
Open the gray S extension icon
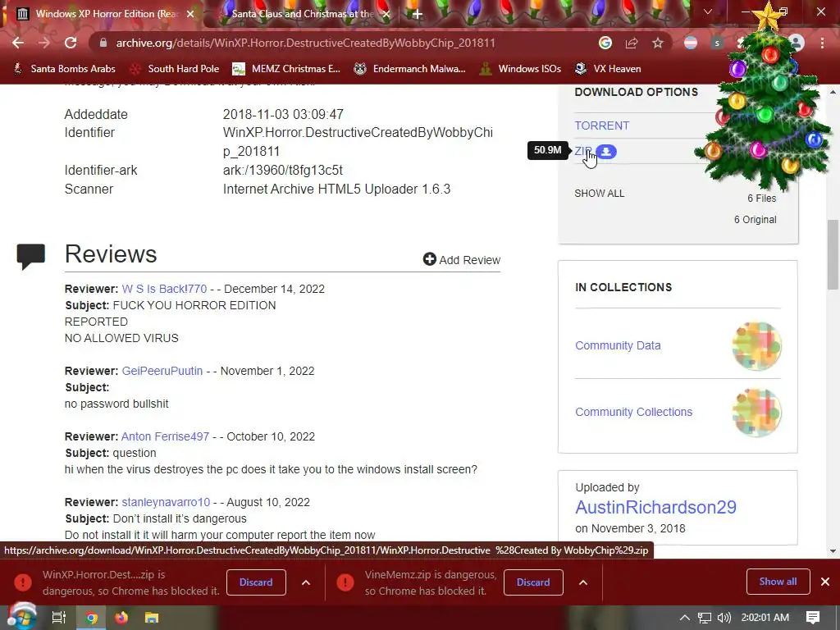pyautogui.click(x=717, y=43)
